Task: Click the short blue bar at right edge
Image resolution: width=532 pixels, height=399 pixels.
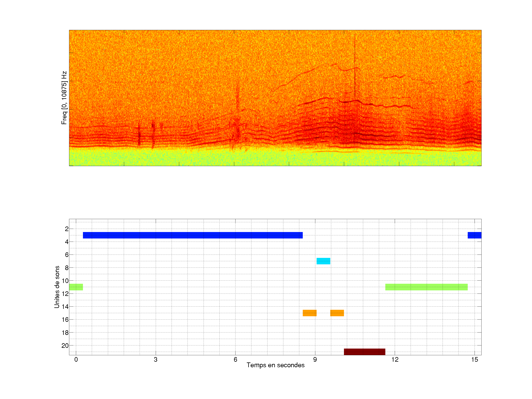Action: click(x=474, y=235)
